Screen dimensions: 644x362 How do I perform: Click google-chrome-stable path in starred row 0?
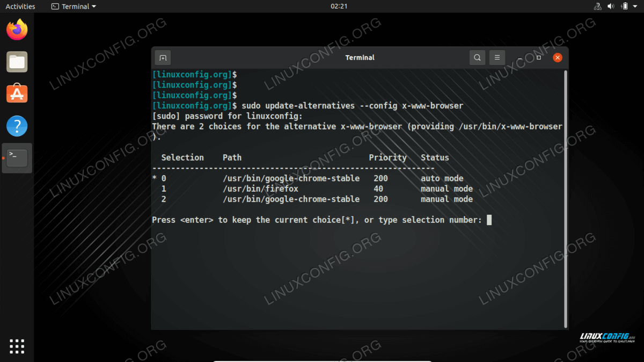(x=291, y=178)
